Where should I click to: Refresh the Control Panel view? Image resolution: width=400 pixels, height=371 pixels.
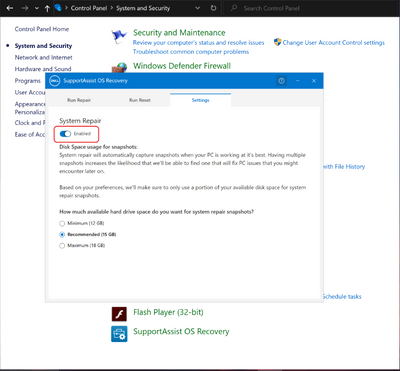click(213, 8)
